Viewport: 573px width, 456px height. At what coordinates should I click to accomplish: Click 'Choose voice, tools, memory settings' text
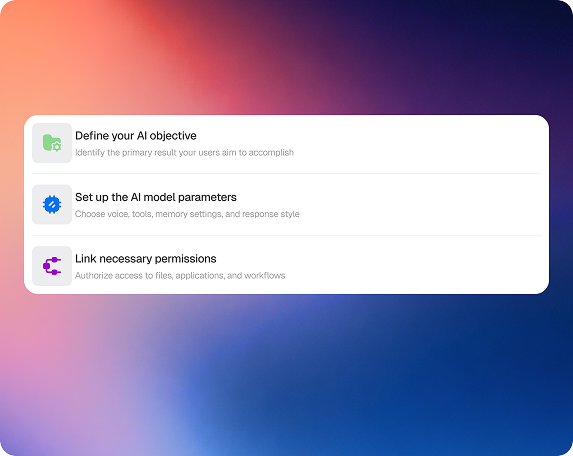187,214
